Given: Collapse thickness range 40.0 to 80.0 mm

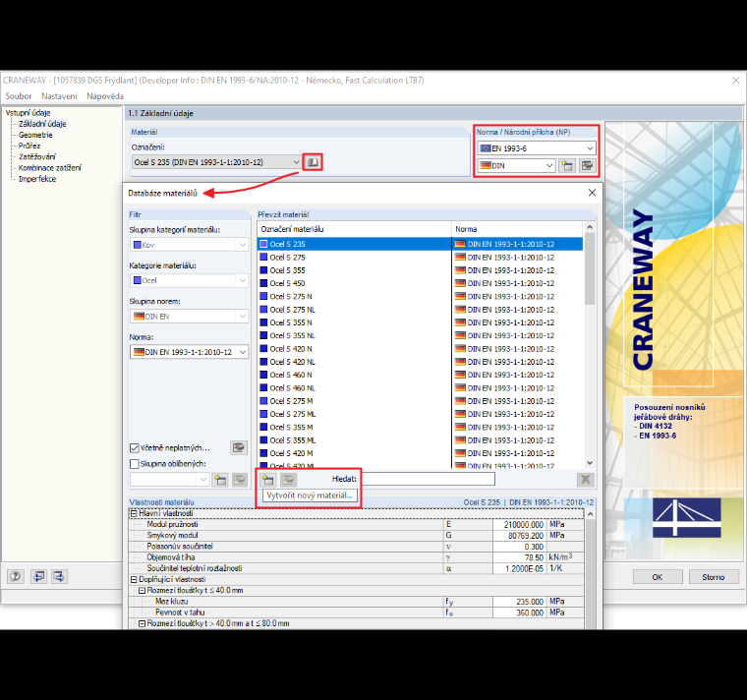Looking at the screenshot, I should pos(142,623).
